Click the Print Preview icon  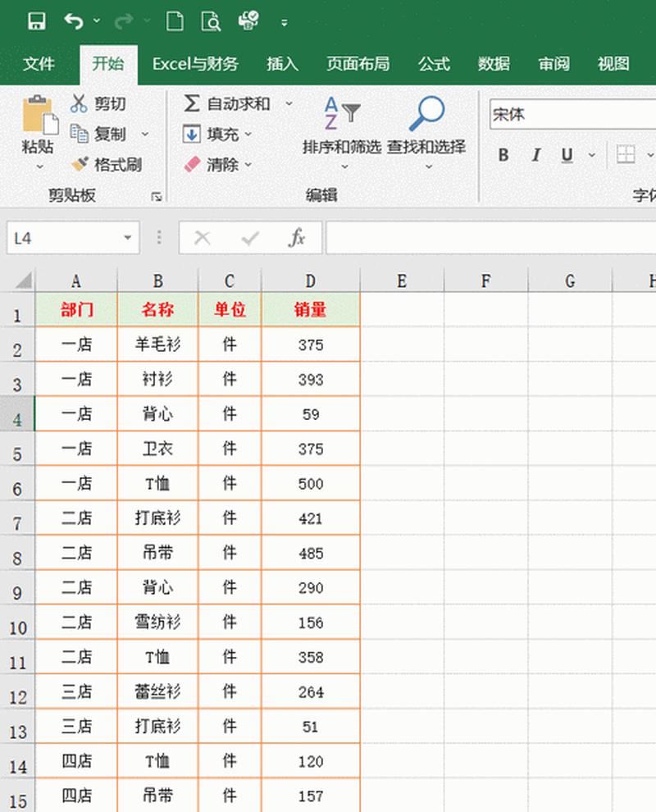pos(211,21)
